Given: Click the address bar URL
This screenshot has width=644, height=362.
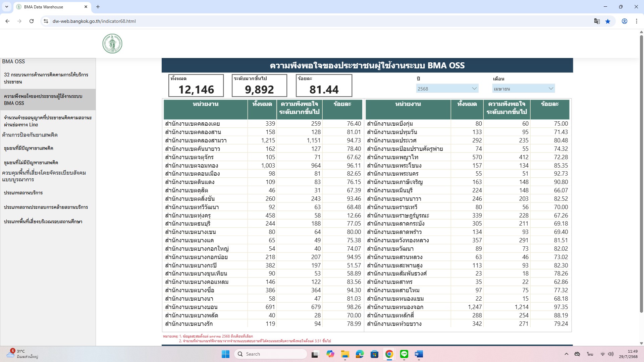Looking at the screenshot, I should [x=94, y=21].
